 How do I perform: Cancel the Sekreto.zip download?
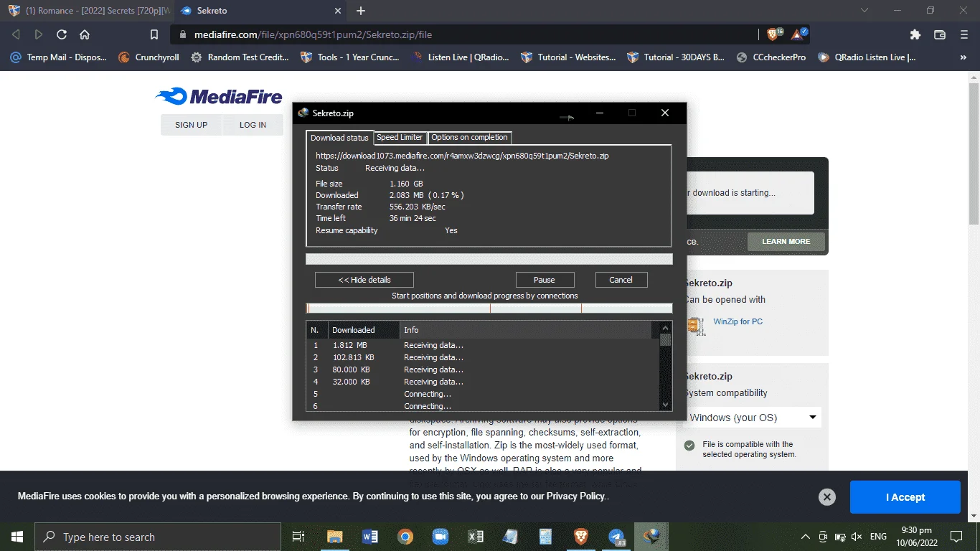tap(621, 280)
